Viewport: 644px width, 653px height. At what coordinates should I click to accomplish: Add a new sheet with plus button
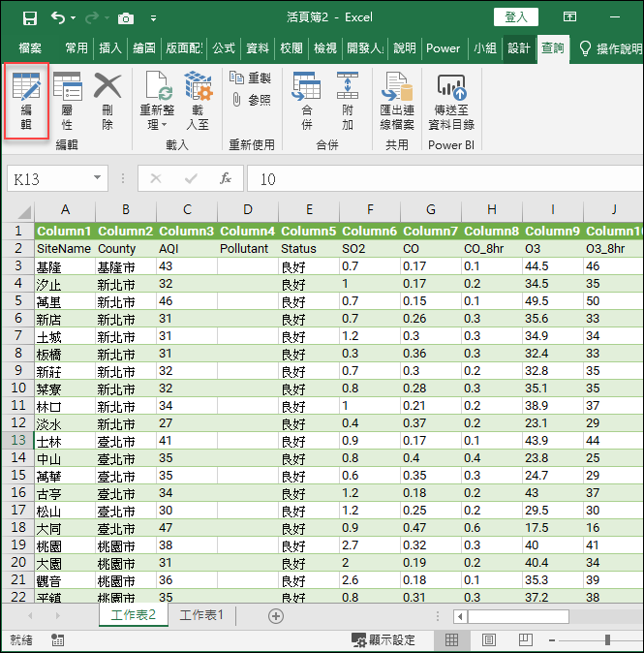click(276, 616)
